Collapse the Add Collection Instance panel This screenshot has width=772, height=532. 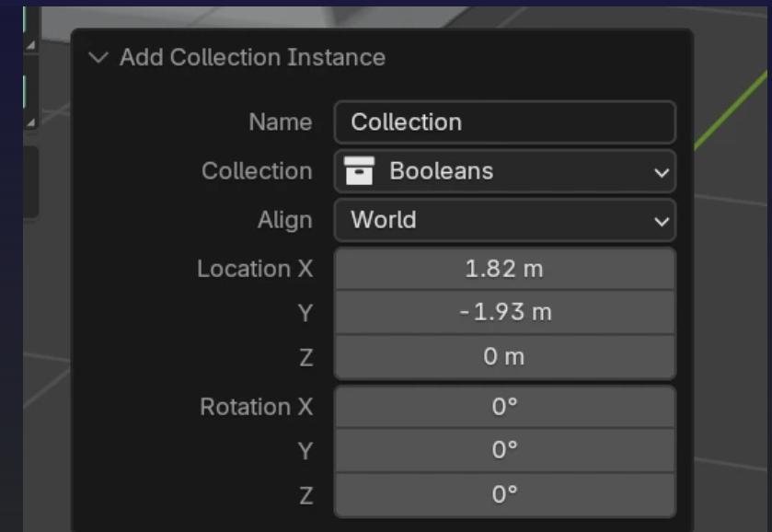click(98, 58)
